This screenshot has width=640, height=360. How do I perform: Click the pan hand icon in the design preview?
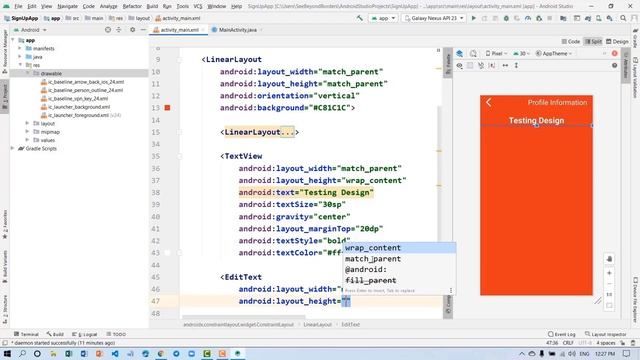(x=609, y=259)
